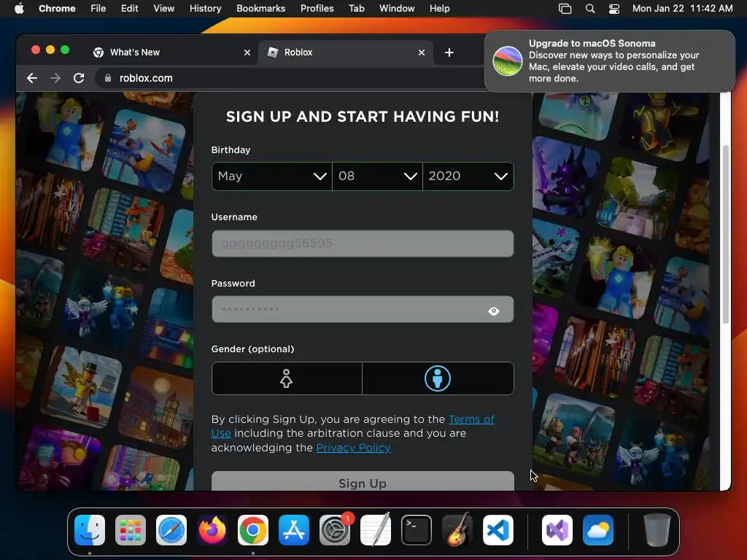Screen dimensions: 747x560
Task: Open Control Center in menu bar
Action: point(614,9)
